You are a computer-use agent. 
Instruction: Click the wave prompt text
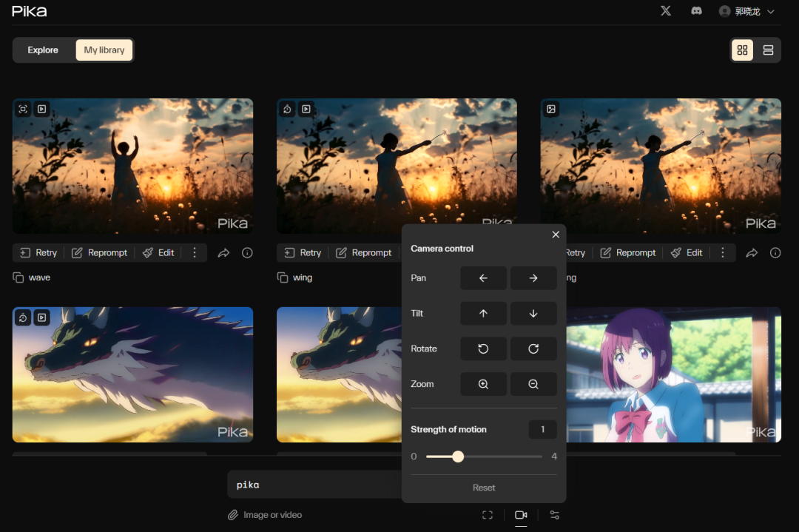[39, 277]
